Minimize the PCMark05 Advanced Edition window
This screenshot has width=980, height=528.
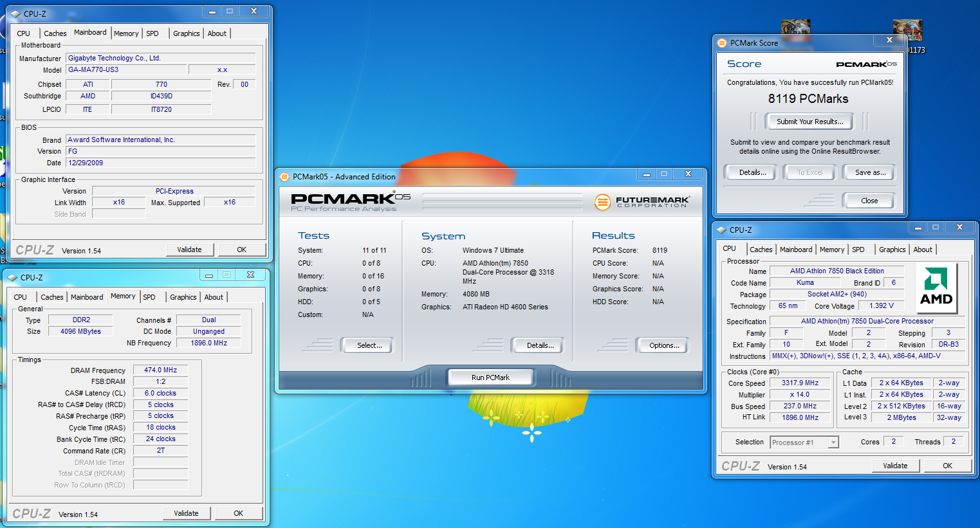tap(646, 174)
